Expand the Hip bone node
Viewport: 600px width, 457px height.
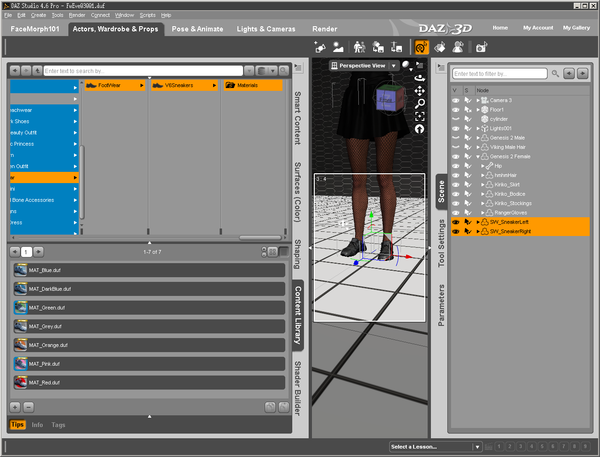[x=483, y=166]
